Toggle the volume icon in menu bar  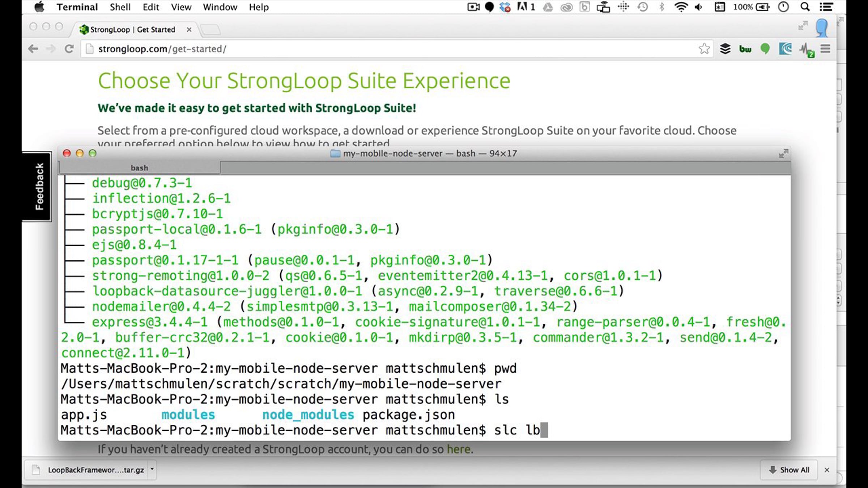pos(699,7)
